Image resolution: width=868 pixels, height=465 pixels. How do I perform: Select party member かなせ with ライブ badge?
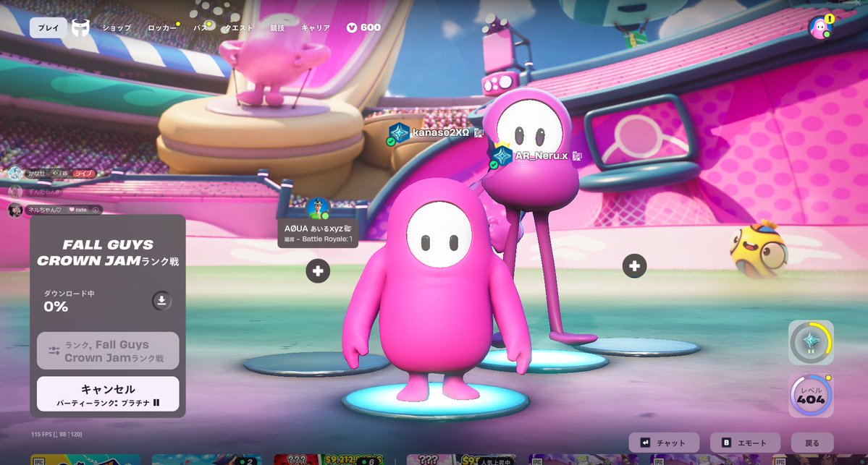[53, 173]
